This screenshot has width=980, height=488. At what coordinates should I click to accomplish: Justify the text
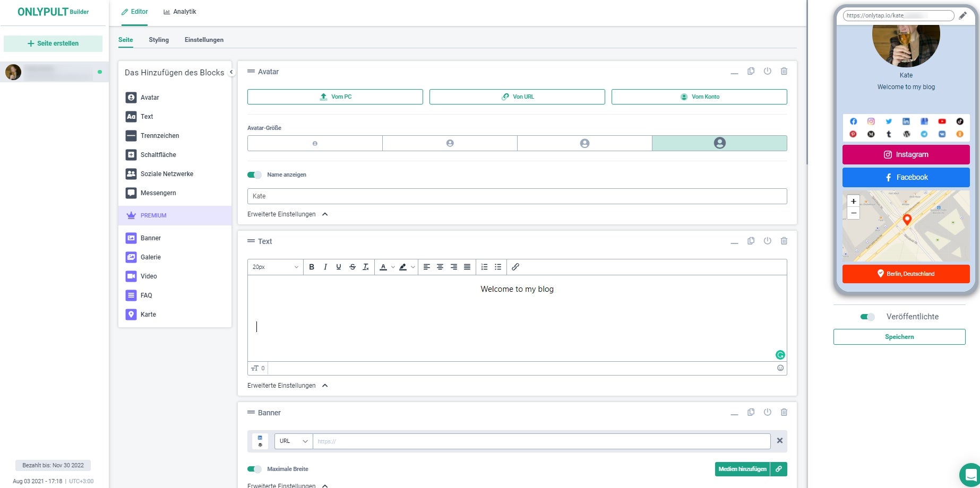pos(467,267)
